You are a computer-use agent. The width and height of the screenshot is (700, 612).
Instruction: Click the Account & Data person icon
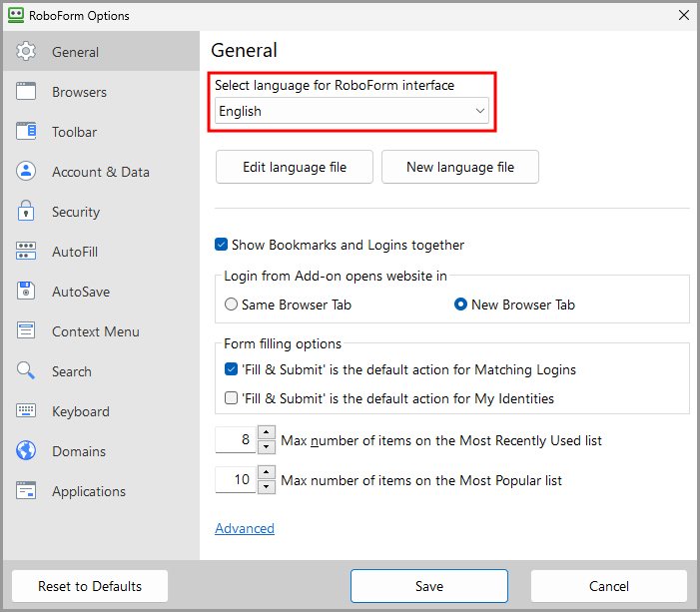(26, 171)
